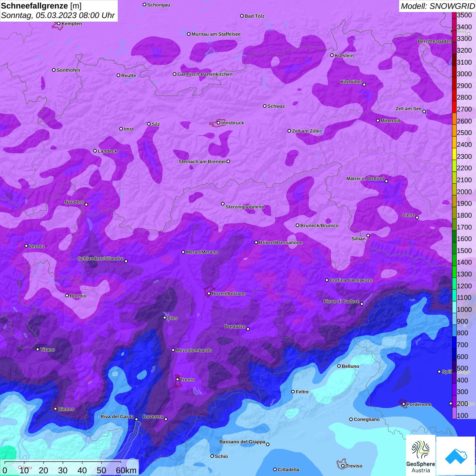The height and width of the screenshot is (476, 476).
Task: Click the Nauders marker dot
Action: tap(86, 204)
